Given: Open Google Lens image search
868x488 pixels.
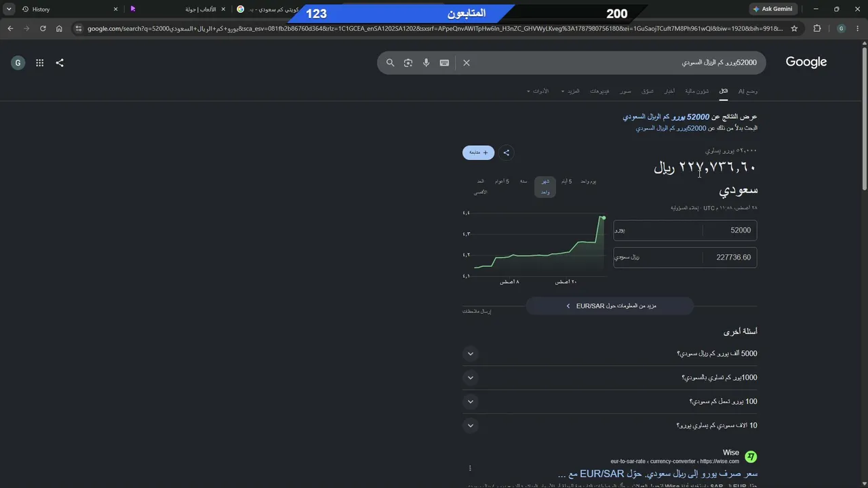Looking at the screenshot, I should tap(408, 62).
